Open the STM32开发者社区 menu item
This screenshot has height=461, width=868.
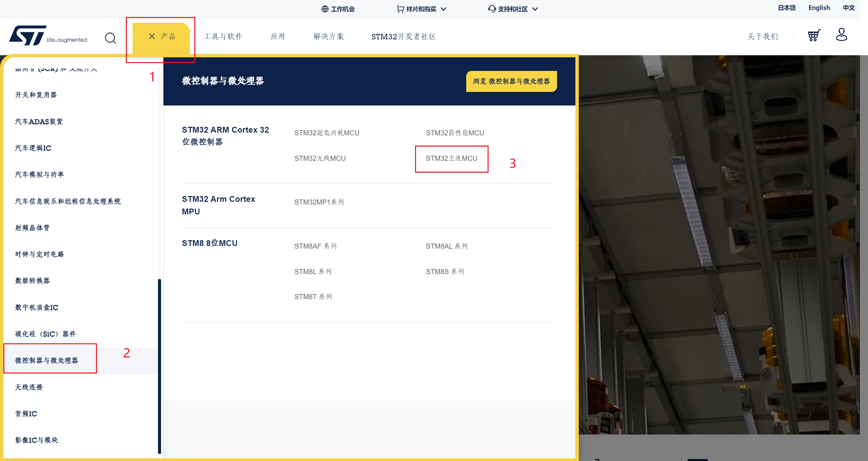(403, 36)
